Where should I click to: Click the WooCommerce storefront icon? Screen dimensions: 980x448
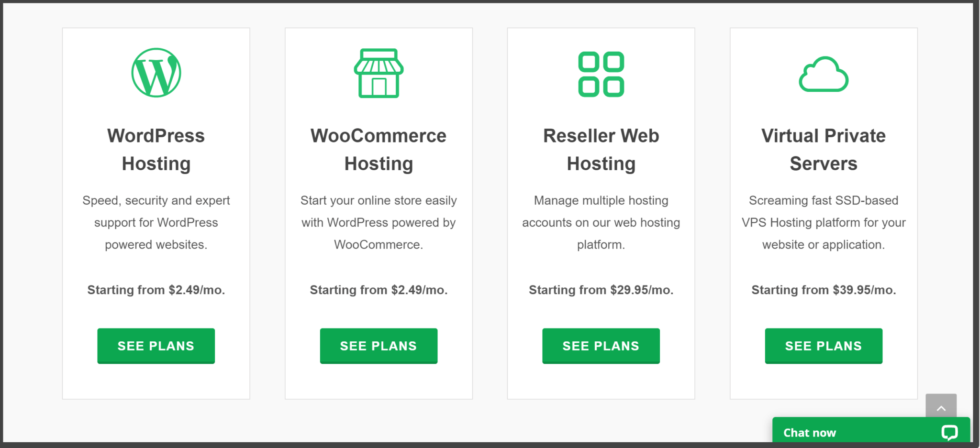[x=379, y=73]
